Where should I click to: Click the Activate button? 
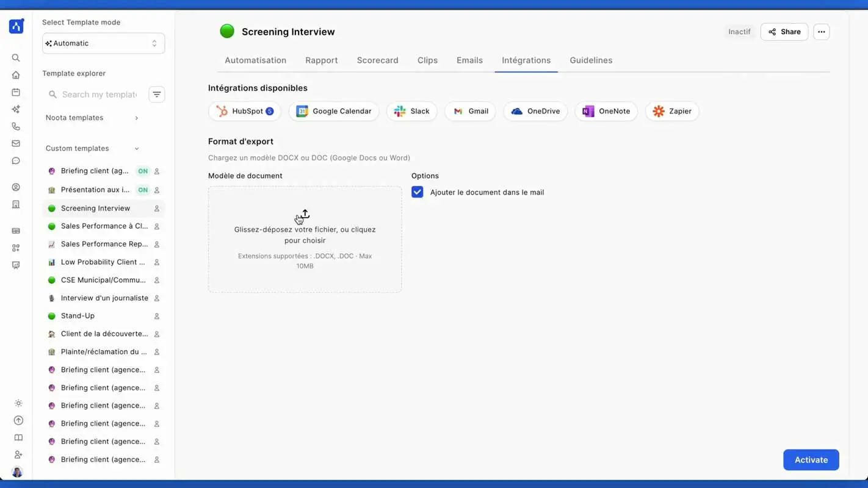(x=811, y=460)
